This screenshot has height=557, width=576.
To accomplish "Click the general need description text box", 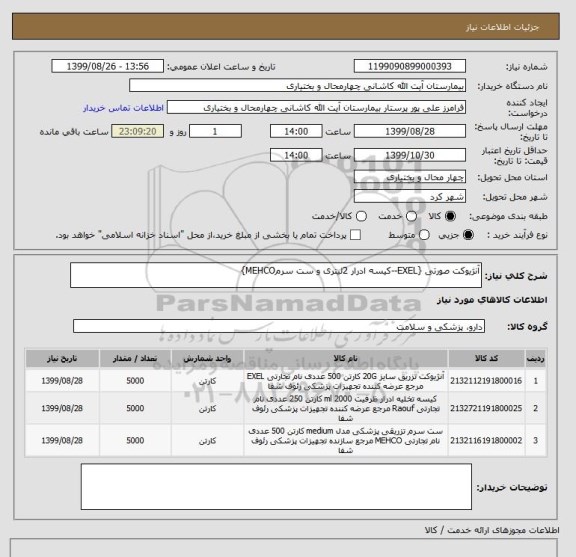I will coord(276,275).
